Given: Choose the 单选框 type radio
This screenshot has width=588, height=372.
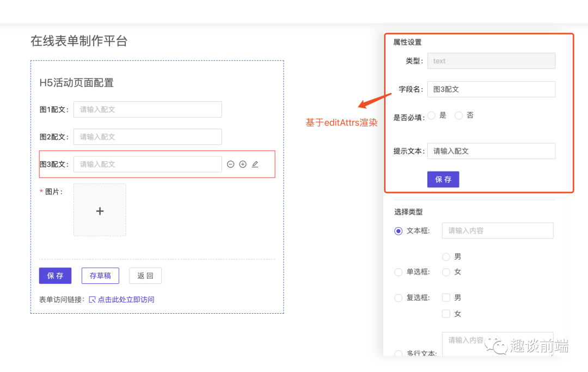Looking at the screenshot, I should 398,272.
